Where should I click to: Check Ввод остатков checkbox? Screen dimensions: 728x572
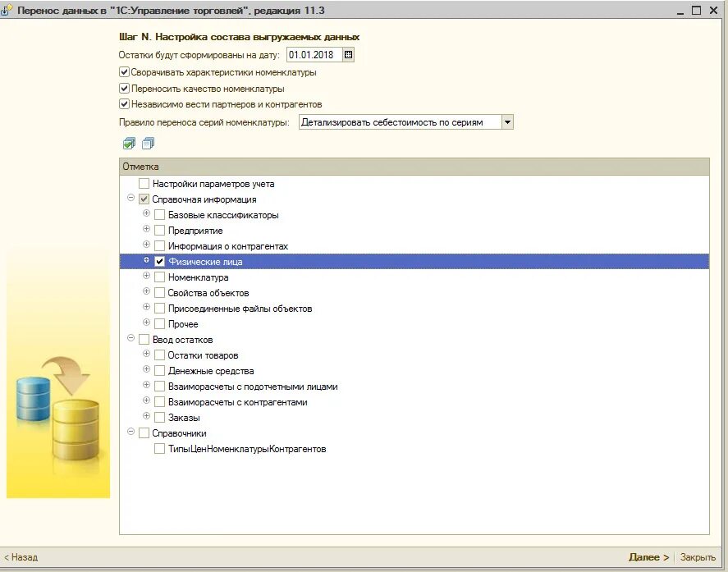click(144, 340)
